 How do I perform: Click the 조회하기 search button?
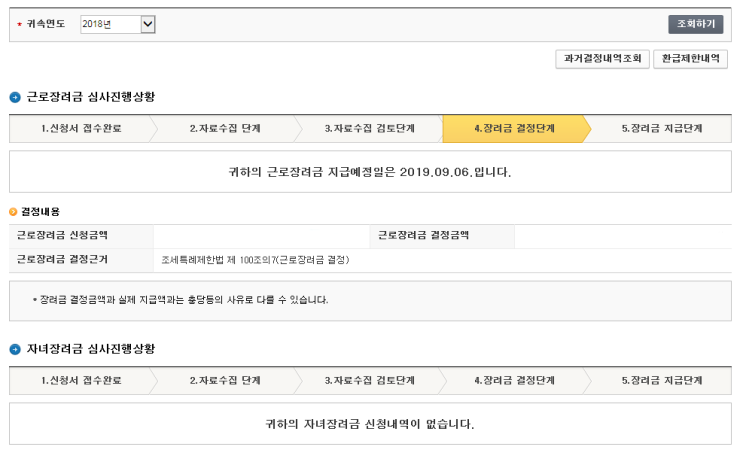pyautogui.click(x=696, y=24)
